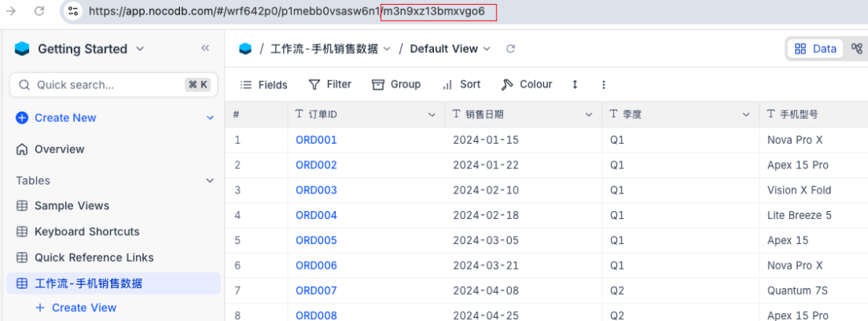Click the Tables section label
The image size is (868, 321).
[33, 181]
